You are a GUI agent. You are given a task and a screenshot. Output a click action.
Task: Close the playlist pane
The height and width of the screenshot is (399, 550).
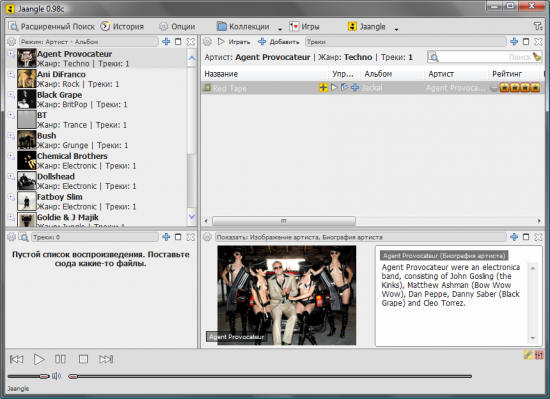190,237
